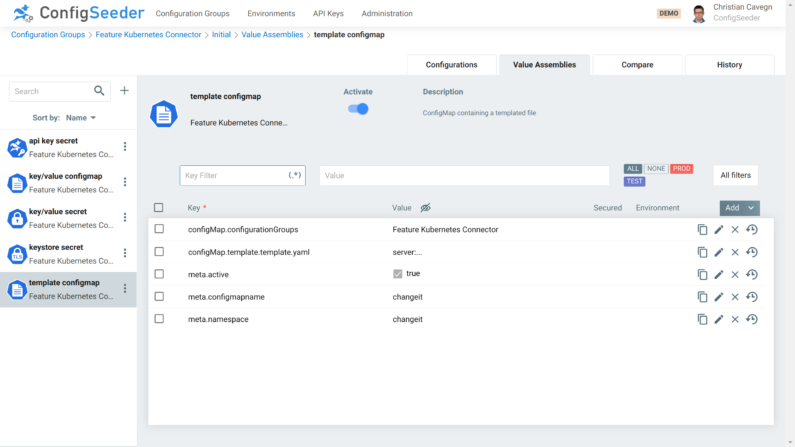This screenshot has width=795, height=447.
Task: Check the meta.namespace row checkbox
Action: pyautogui.click(x=159, y=318)
